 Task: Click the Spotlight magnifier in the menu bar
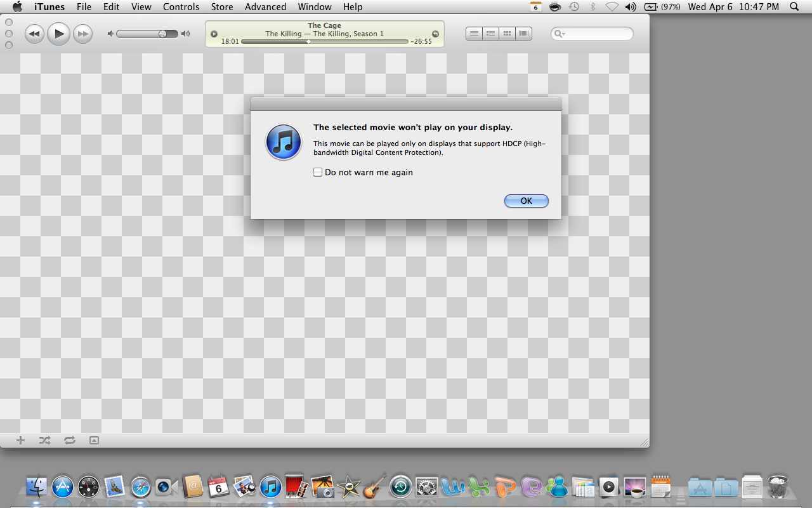(794, 6)
